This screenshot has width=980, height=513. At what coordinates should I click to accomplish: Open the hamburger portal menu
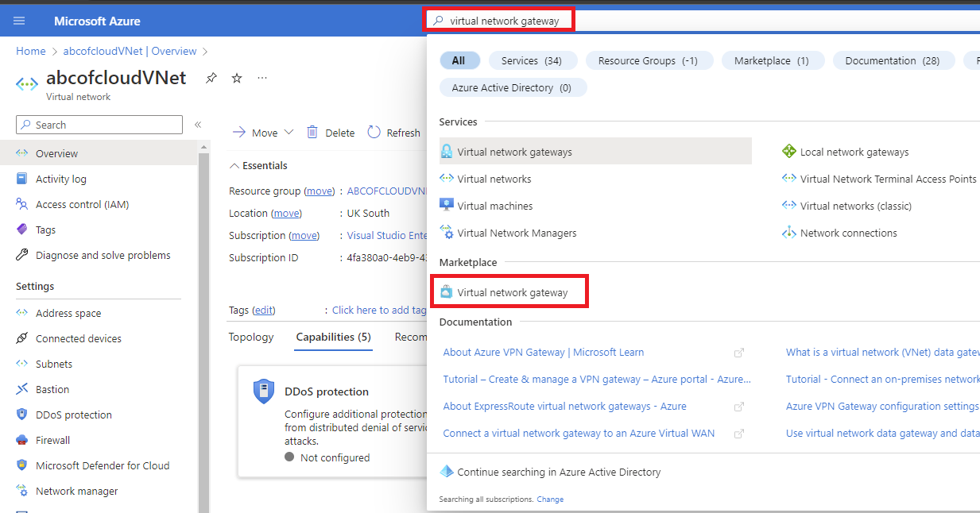pos(19,21)
